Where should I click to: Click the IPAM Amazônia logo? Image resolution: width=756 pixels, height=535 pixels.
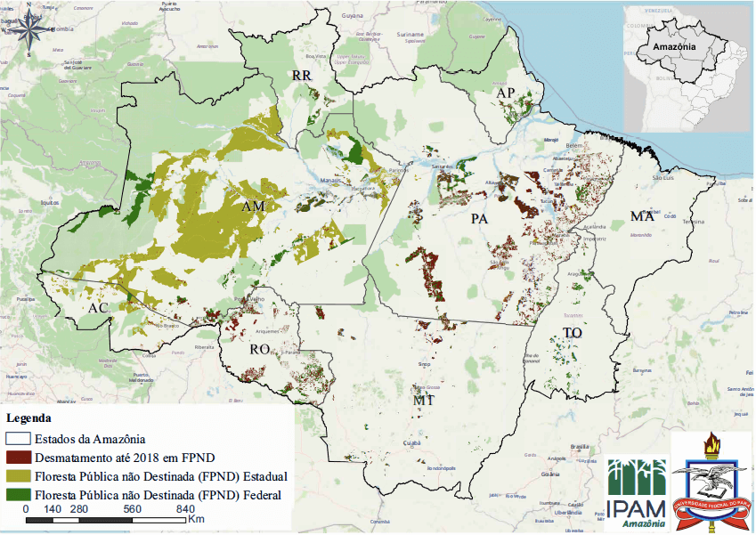[x=636, y=492]
